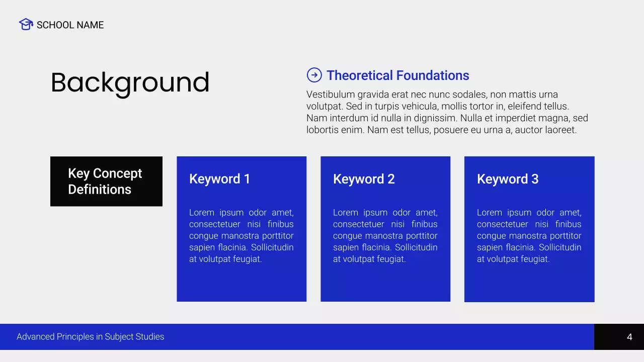Viewport: 644px width, 362px height.
Task: Click the Advanced Principles in Subject Studies footer text
Action: 91,337
